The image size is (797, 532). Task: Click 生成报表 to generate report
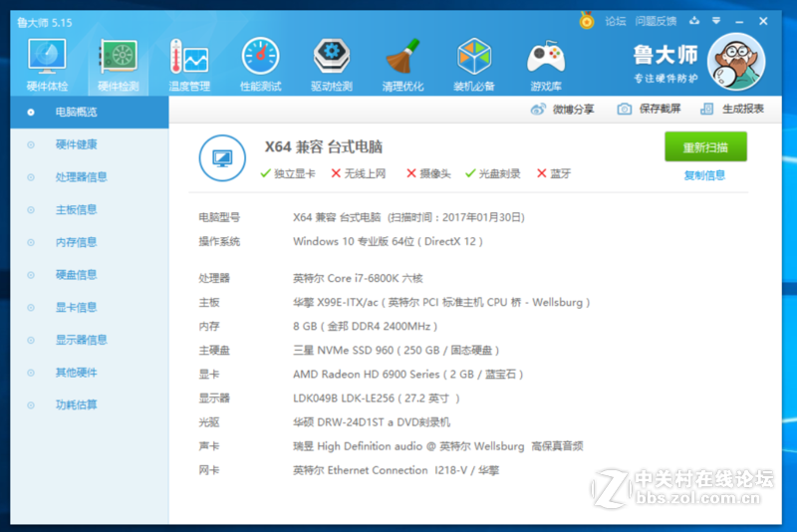[732, 109]
